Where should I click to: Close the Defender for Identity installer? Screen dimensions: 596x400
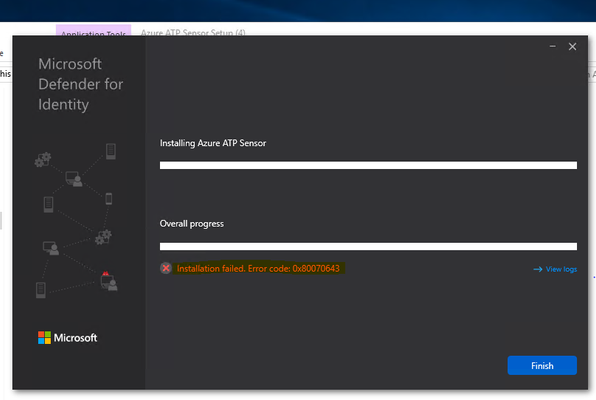click(x=572, y=46)
